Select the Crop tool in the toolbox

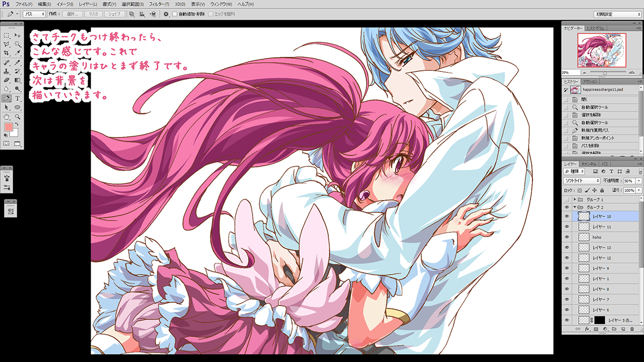pyautogui.click(x=6, y=53)
